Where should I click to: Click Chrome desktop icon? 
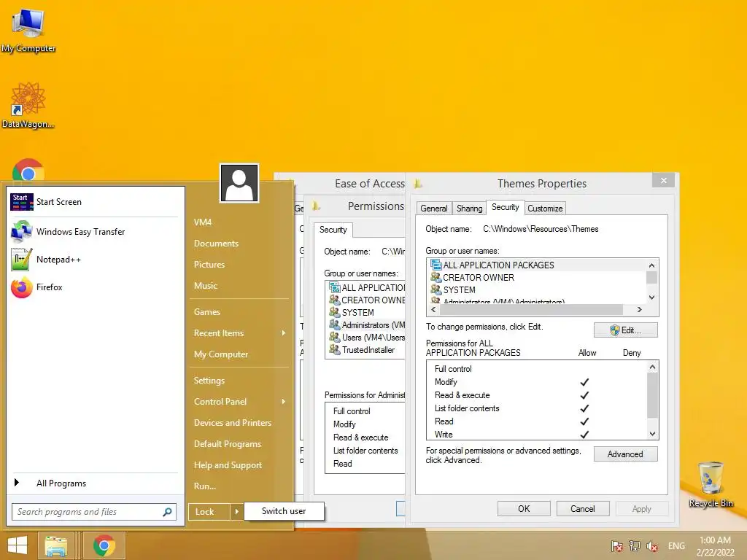click(x=28, y=171)
